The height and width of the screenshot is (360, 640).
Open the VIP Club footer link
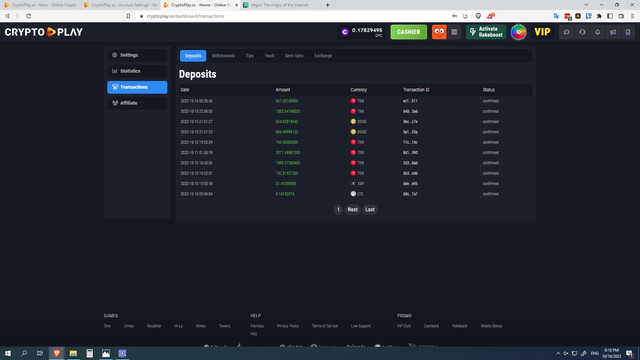[x=404, y=326]
